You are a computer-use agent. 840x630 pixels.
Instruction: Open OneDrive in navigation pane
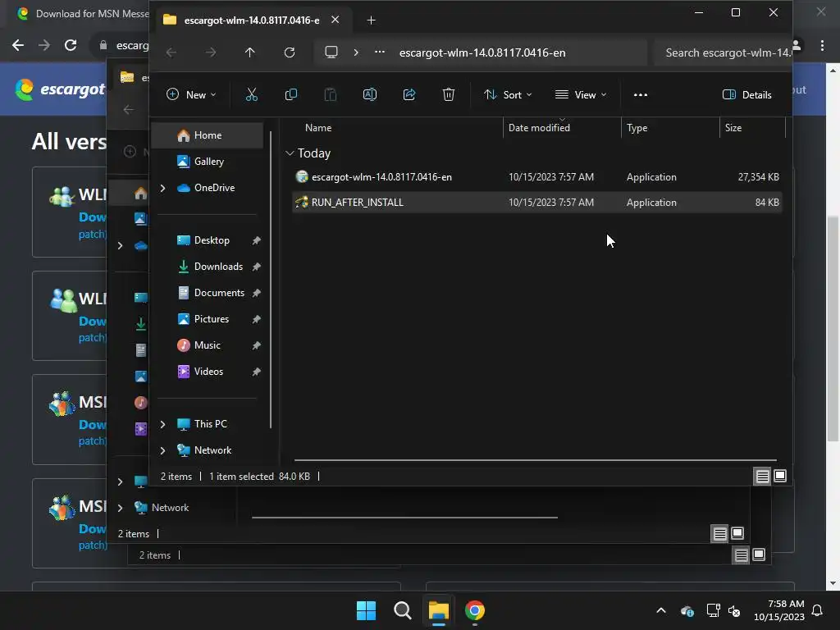tap(214, 188)
